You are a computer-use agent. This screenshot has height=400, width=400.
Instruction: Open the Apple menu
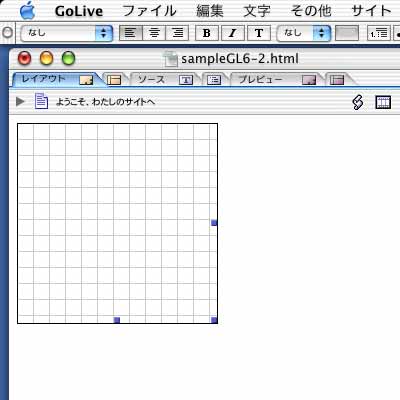pos(28,11)
